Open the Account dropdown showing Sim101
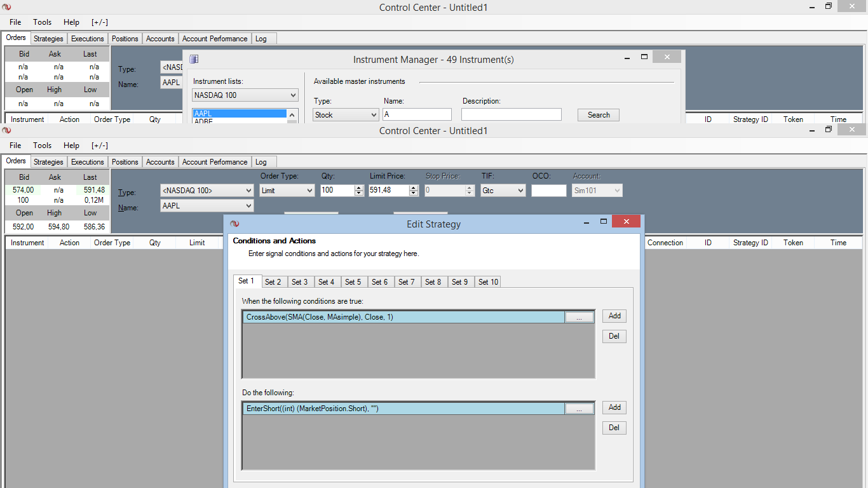Screen dimensions: 868x488 point(597,191)
